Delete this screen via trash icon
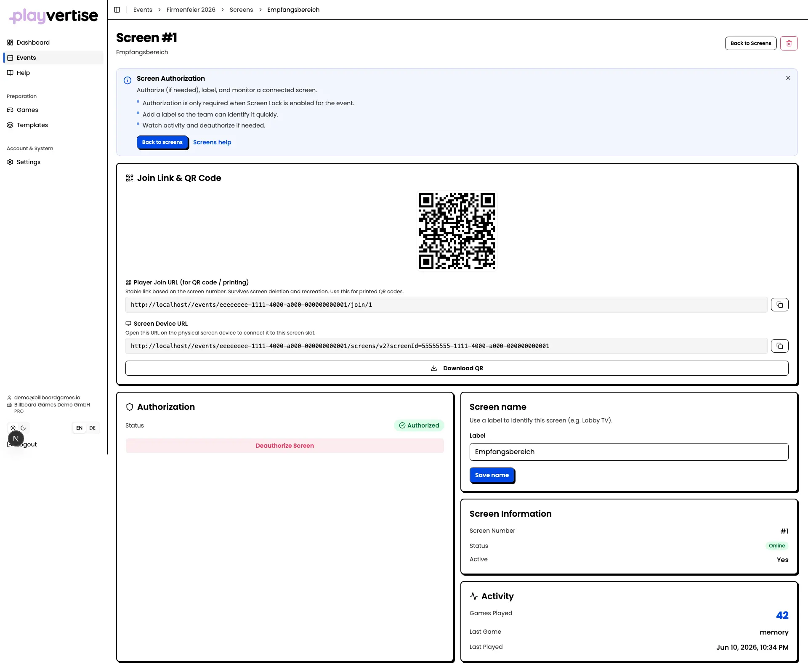 789,43
